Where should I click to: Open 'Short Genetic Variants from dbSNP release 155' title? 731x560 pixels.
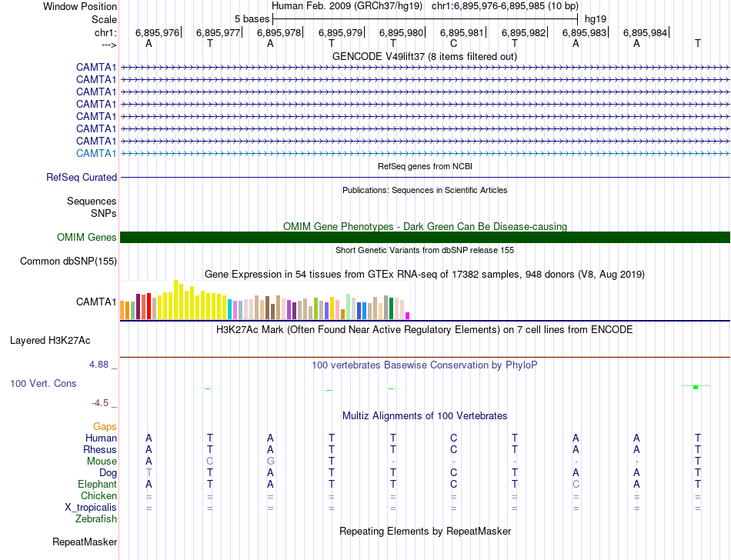pos(425,250)
